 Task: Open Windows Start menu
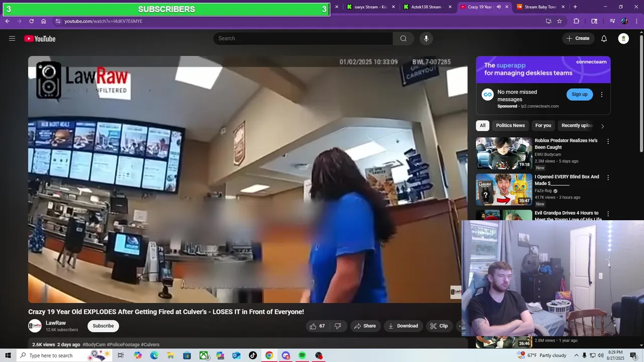[8, 355]
